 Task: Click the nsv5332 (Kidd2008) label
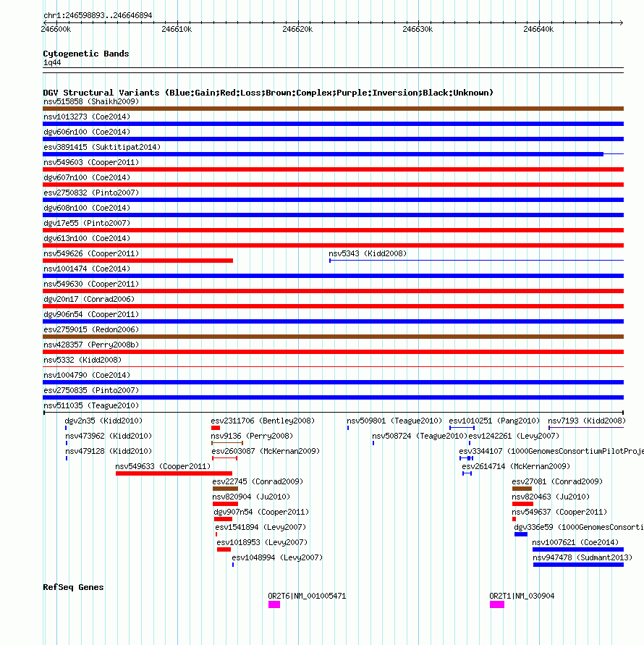[x=82, y=361]
